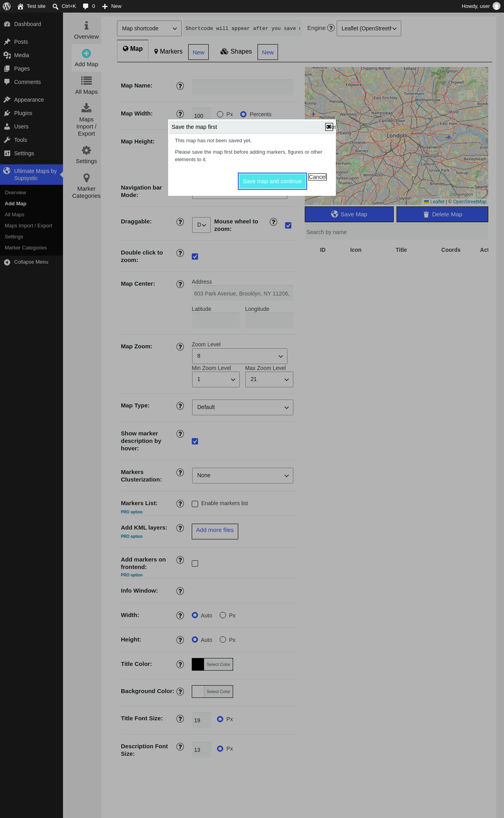Show help for Map Width
The height and width of the screenshot is (818, 504).
click(180, 114)
